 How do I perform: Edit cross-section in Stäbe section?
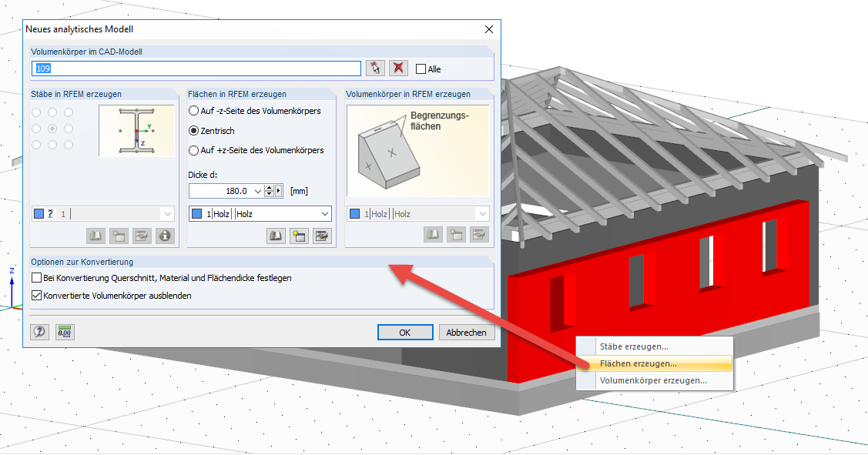coord(142,236)
